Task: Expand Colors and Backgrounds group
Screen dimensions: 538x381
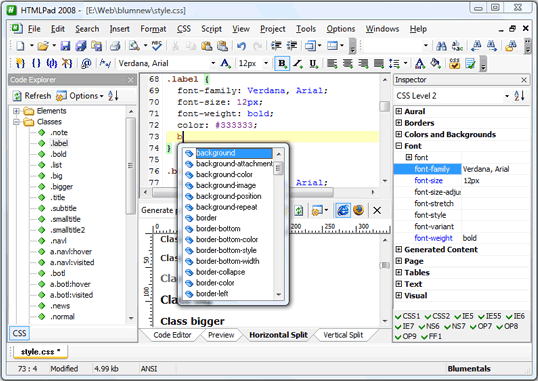Action: tap(399, 134)
